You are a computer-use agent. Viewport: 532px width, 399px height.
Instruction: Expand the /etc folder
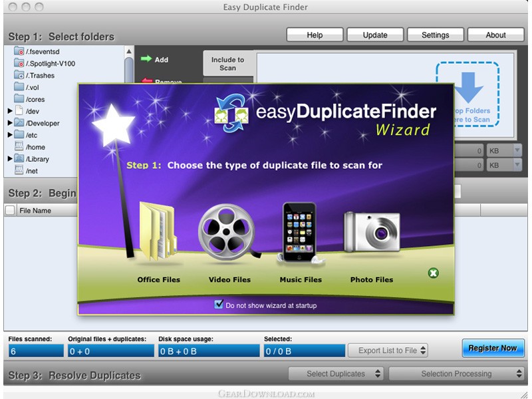(x=10, y=135)
